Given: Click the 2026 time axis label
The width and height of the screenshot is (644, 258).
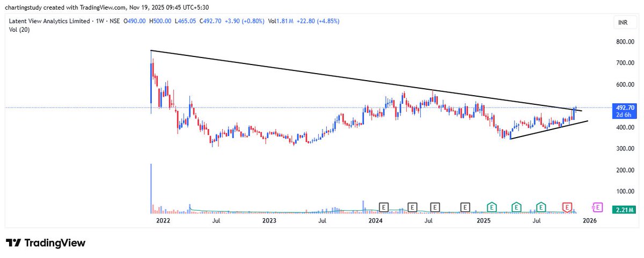Looking at the screenshot, I should [590, 220].
